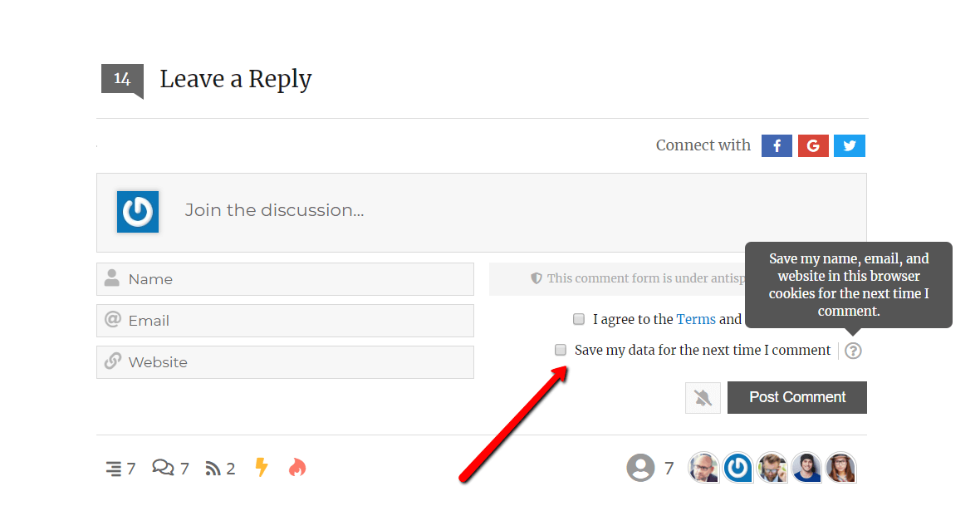Click the followers feed icon

(x=213, y=469)
